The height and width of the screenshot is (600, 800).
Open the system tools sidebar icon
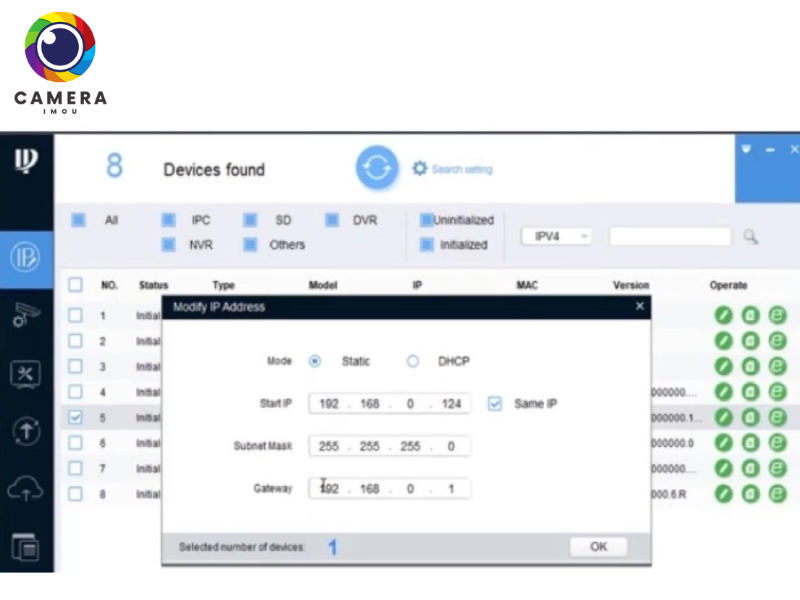[x=25, y=374]
